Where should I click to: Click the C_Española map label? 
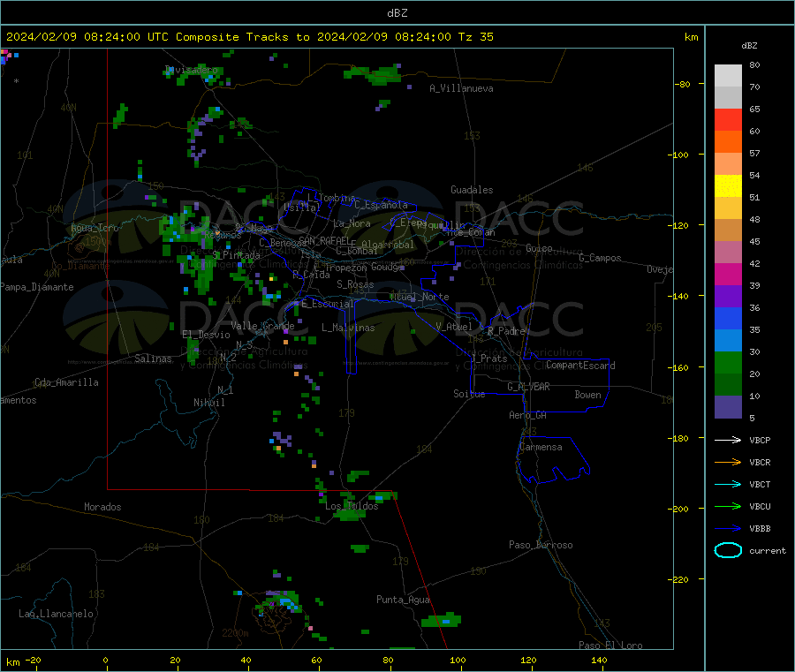[382, 205]
